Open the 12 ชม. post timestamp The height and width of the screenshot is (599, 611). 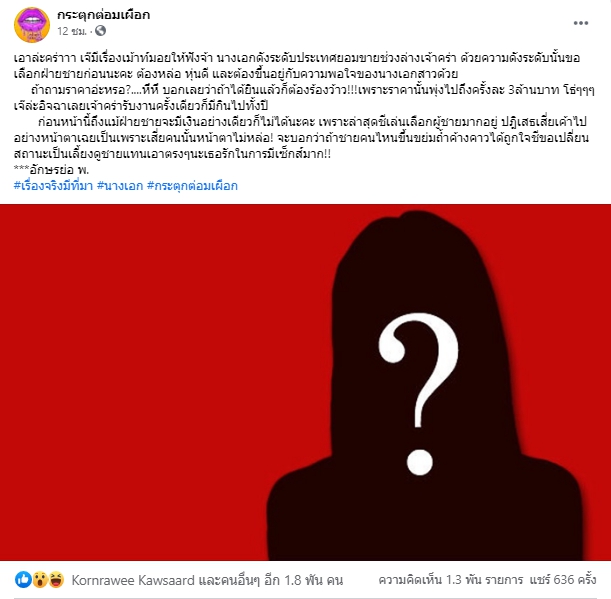(x=72, y=31)
